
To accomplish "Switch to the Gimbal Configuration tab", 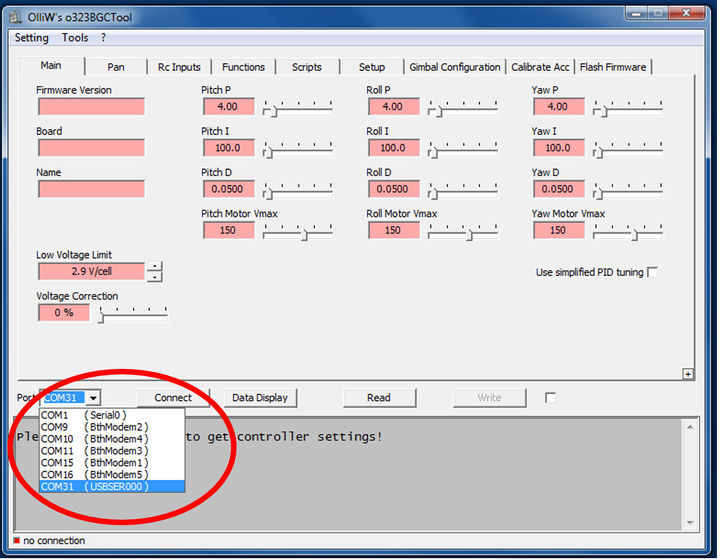I will (454, 67).
